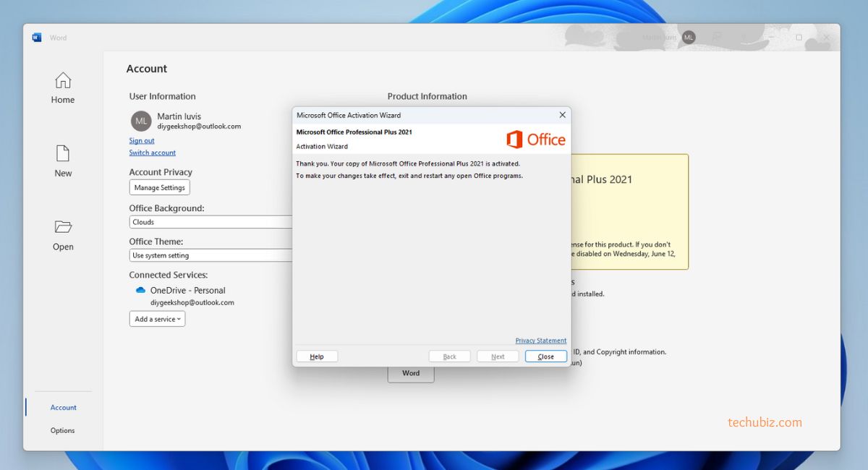Click the Home icon in sidebar

click(x=63, y=80)
